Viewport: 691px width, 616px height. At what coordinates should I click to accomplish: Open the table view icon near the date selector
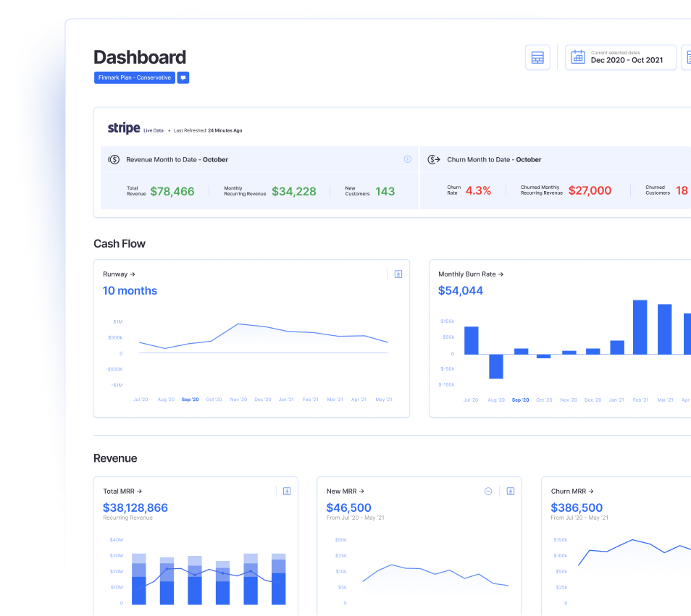(x=537, y=57)
